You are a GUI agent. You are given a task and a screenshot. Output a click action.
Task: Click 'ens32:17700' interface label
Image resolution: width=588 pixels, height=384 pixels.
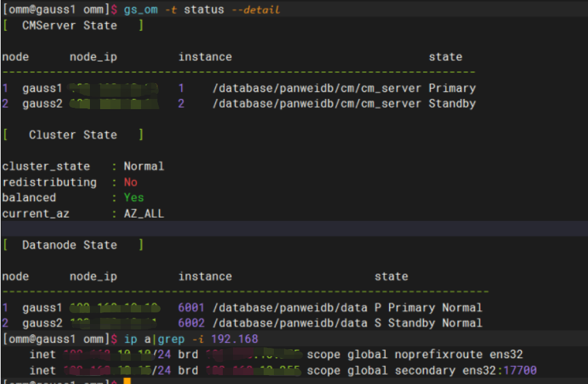coord(499,370)
